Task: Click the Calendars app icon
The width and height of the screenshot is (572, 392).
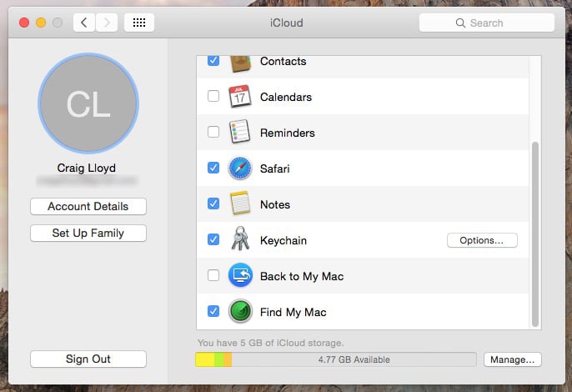Action: (240, 97)
